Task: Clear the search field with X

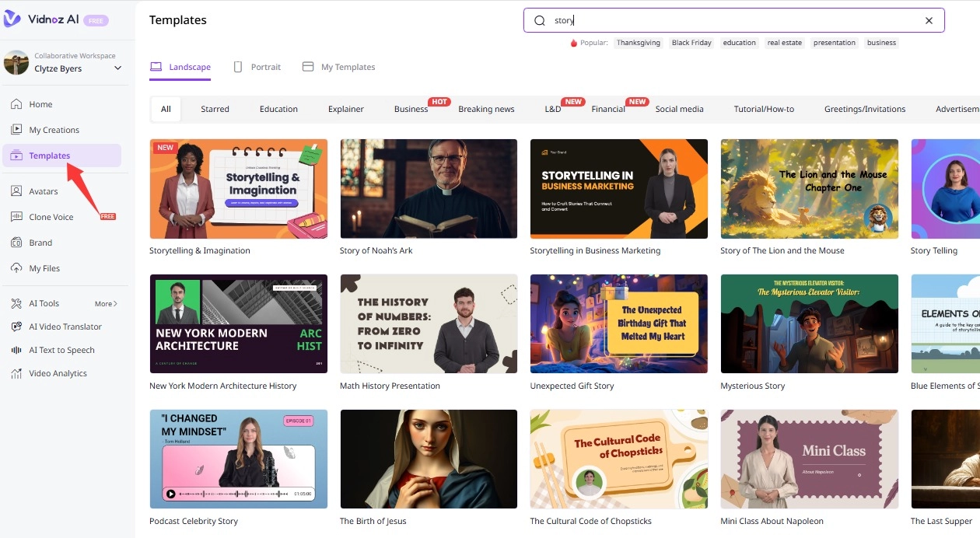Action: point(929,21)
